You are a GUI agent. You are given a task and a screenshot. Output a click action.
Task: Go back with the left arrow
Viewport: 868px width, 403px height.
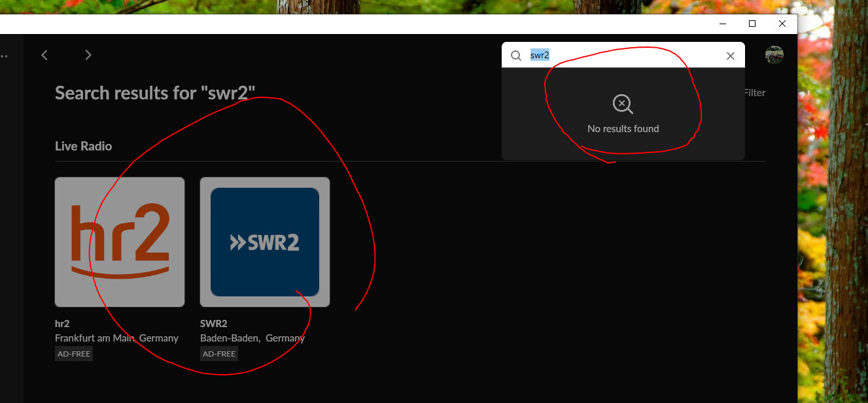(x=44, y=55)
